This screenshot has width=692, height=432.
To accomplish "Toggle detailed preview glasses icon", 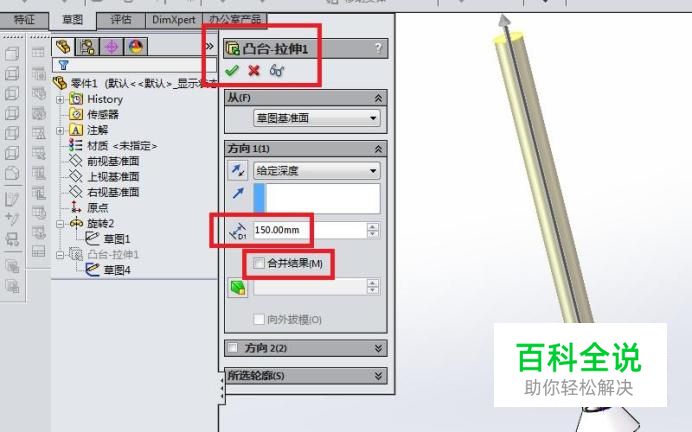I will (277, 71).
